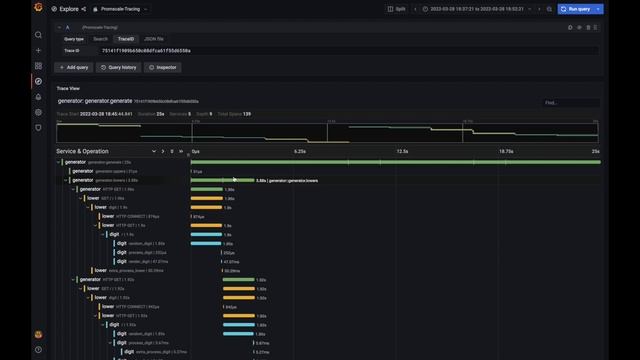Click the Trace View panel title
640x360 pixels.
click(x=68, y=89)
